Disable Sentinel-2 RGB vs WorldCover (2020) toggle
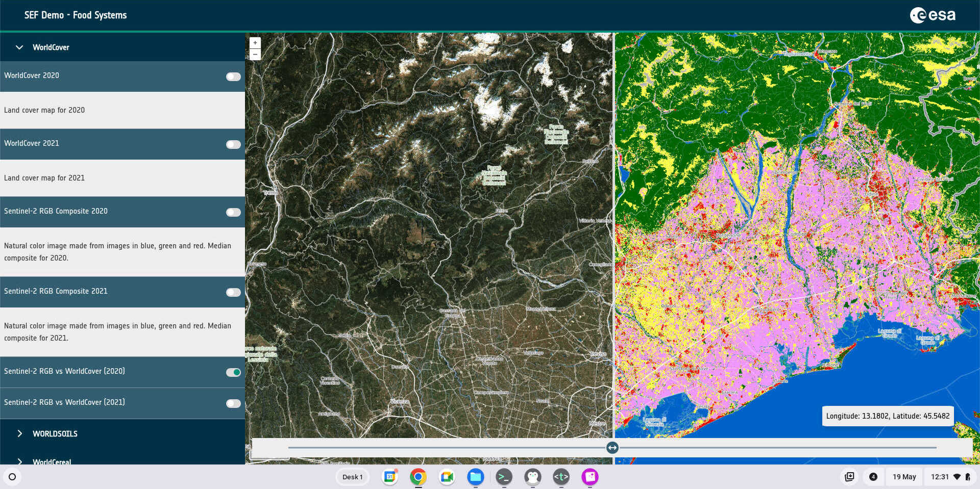This screenshot has height=489, width=980. coord(233,372)
